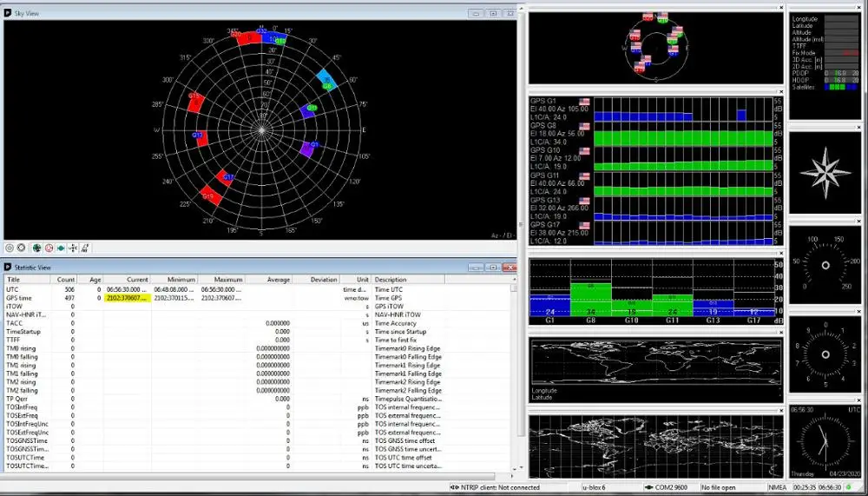Sort statistics by Title column header

click(x=28, y=280)
